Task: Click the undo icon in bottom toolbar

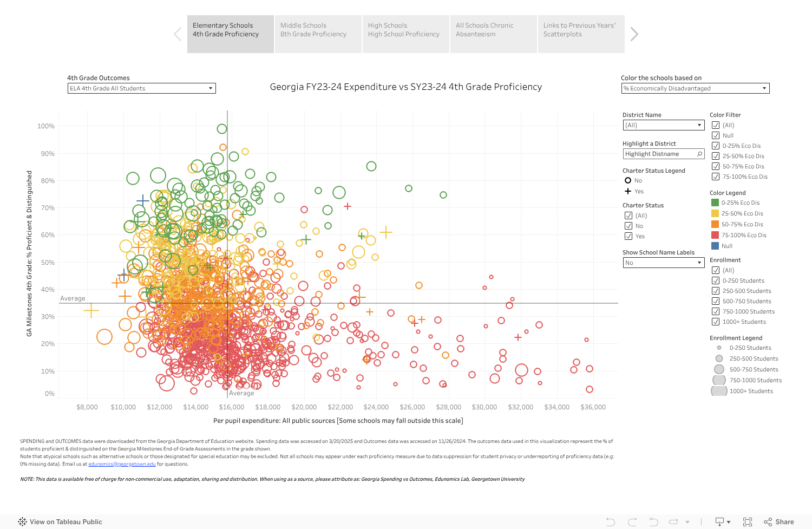Action: 611,522
